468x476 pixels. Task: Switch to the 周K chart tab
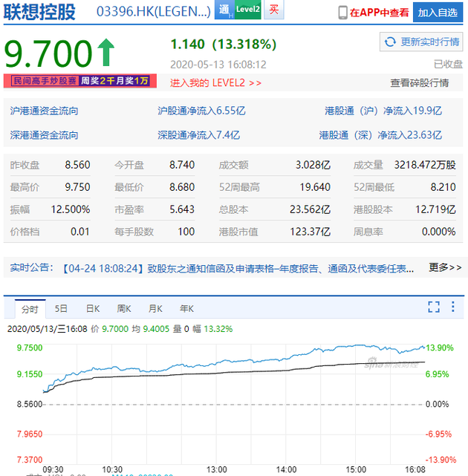tap(124, 309)
